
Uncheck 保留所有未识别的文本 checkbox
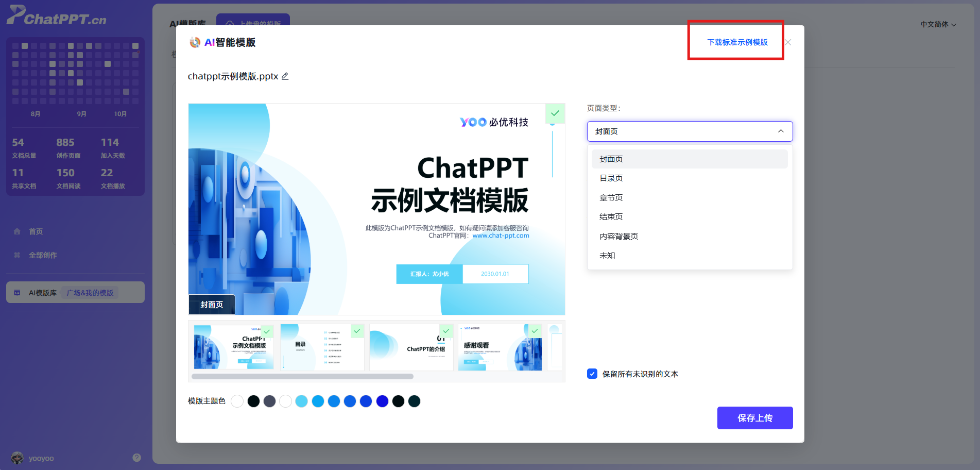coord(592,374)
